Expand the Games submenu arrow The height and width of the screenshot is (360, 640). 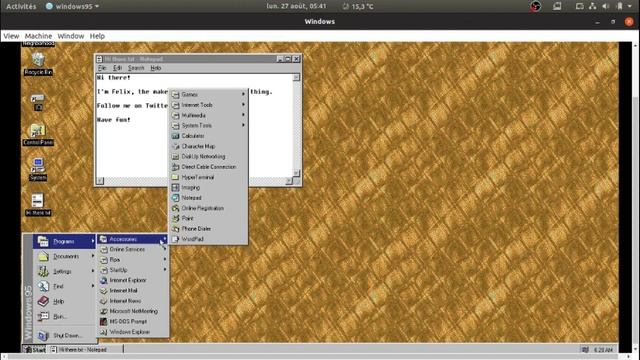point(243,94)
